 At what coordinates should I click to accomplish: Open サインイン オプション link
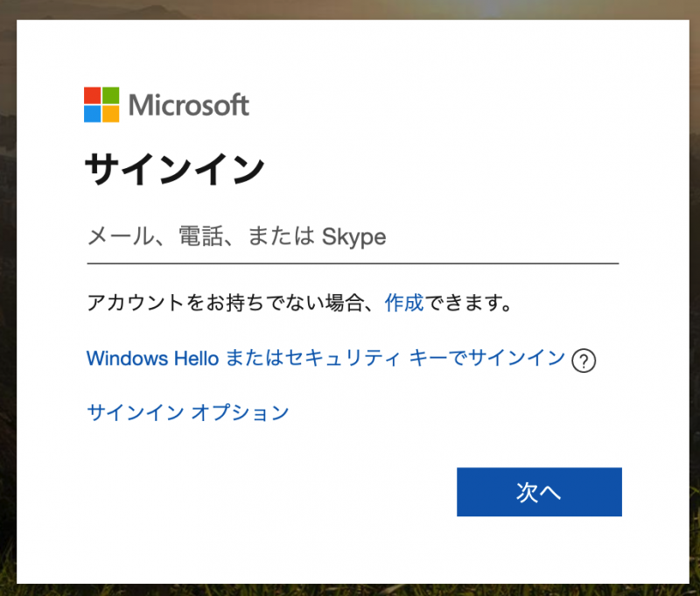click(188, 412)
